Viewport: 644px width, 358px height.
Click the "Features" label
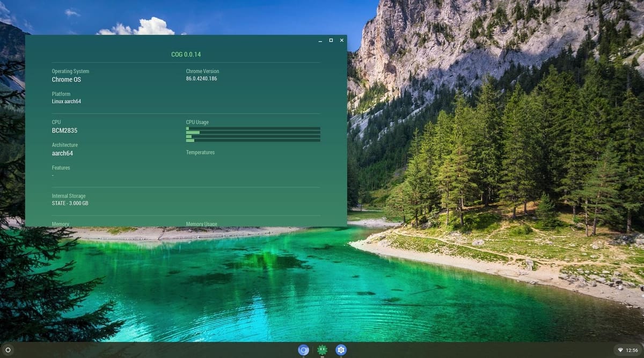coord(61,168)
